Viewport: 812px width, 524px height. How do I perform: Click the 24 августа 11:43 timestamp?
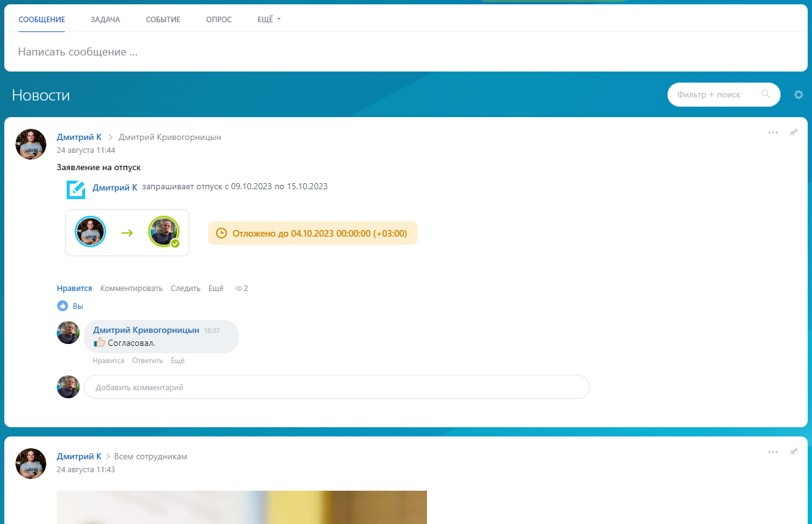(86, 469)
